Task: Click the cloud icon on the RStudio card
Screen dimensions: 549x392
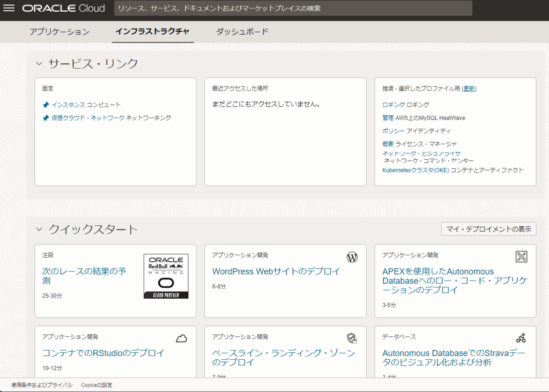Action: click(x=181, y=338)
